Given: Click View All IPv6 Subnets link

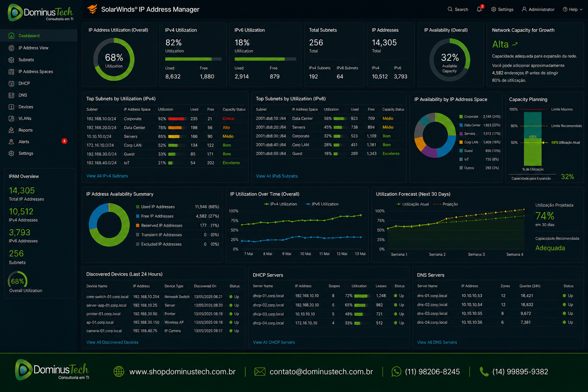Looking at the screenshot, I should pos(277,176).
